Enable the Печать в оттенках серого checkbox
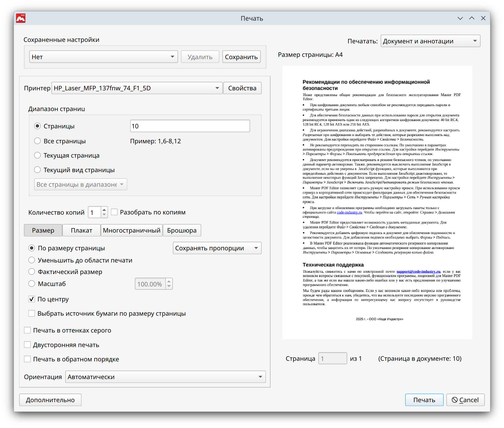Screen dimensions: 504x428 tap(27, 330)
